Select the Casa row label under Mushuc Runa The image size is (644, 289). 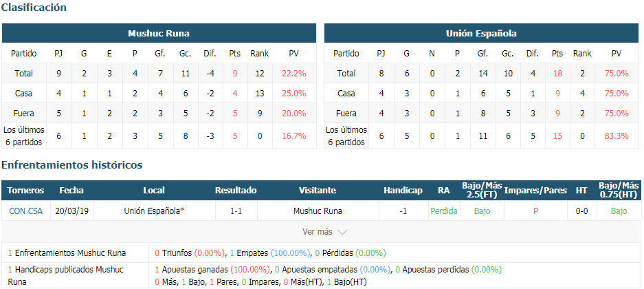coord(23,94)
